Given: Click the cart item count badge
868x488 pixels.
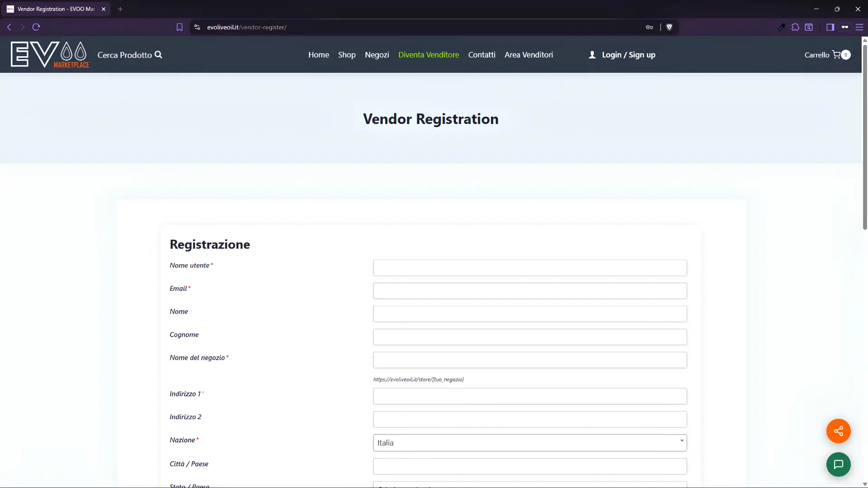Looking at the screenshot, I should [846, 55].
